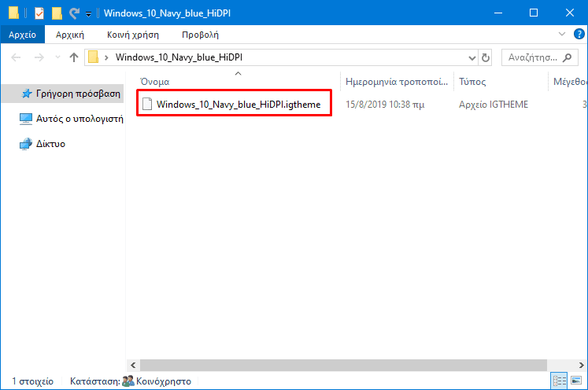Close the Explorer window
This screenshot has width=588, height=390.
pos(570,13)
